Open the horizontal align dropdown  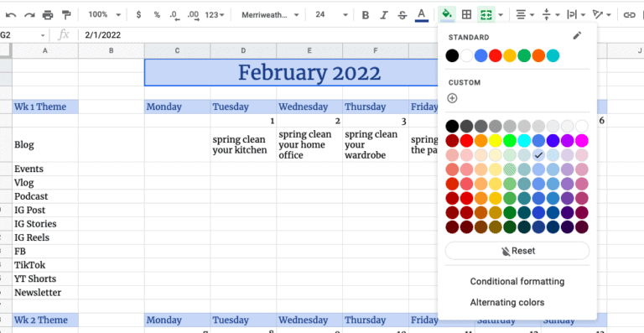525,15
